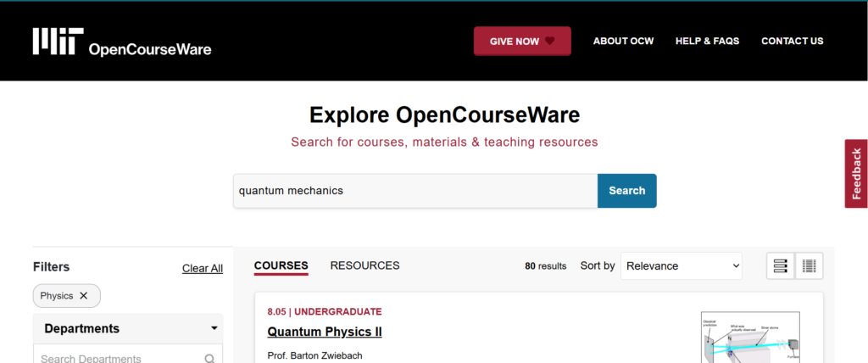Go to Help & FAQs page
Viewport: 868px width, 363px height.
(x=707, y=41)
